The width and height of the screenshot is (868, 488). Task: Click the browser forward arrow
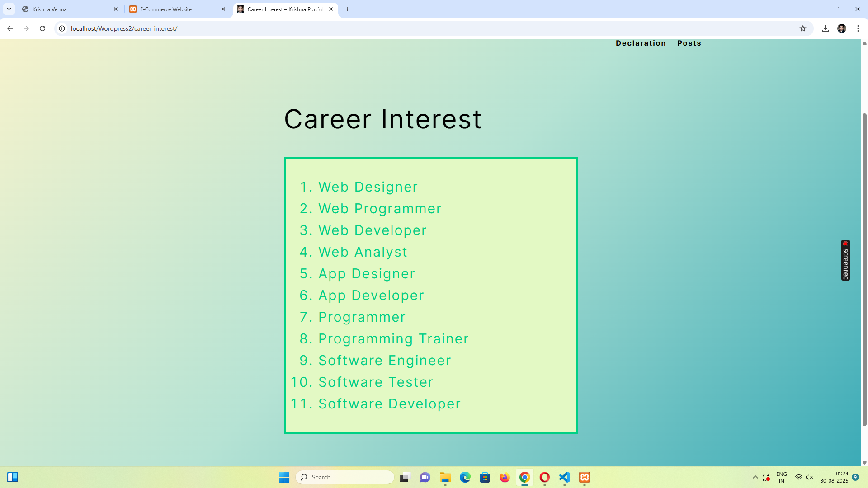[26, 28]
